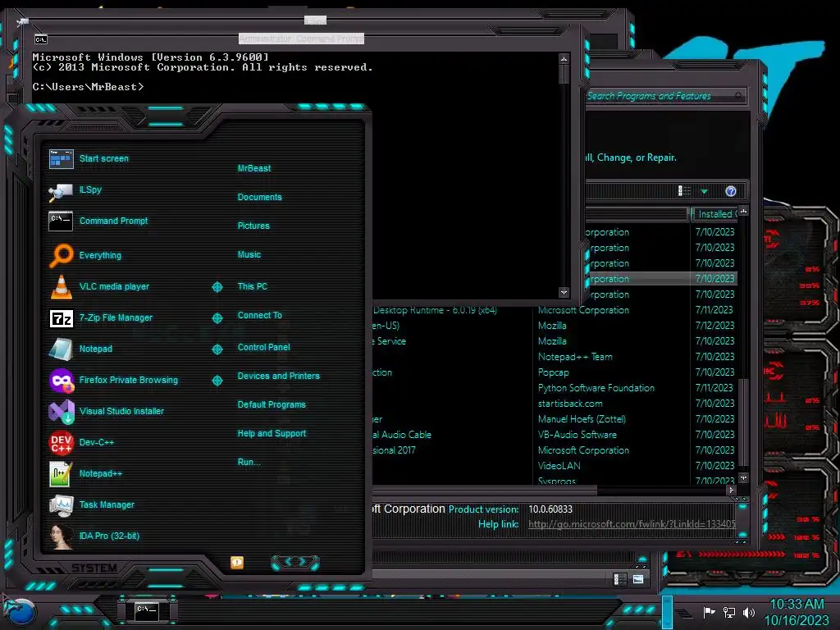Click Command Prompt scrollbar down arrow

pyautogui.click(x=564, y=292)
